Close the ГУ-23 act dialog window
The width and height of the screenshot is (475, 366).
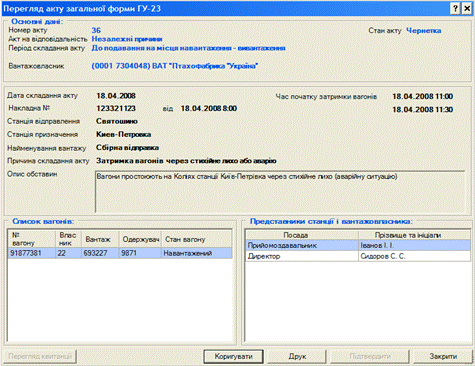[467, 8]
